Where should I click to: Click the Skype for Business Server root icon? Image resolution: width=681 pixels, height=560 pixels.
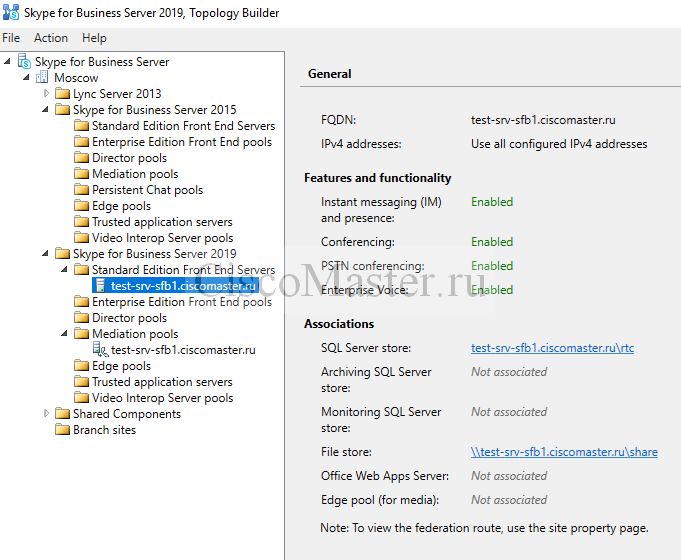tap(24, 61)
